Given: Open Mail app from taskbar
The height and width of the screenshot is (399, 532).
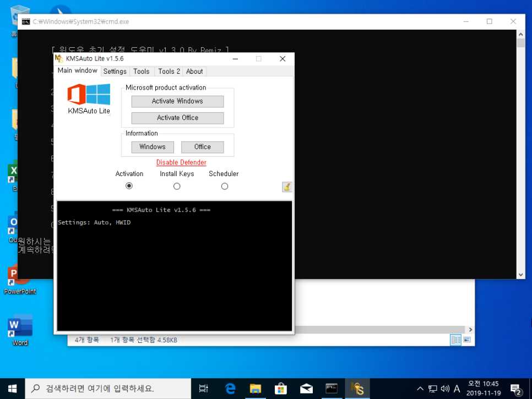Looking at the screenshot, I should click(306, 389).
